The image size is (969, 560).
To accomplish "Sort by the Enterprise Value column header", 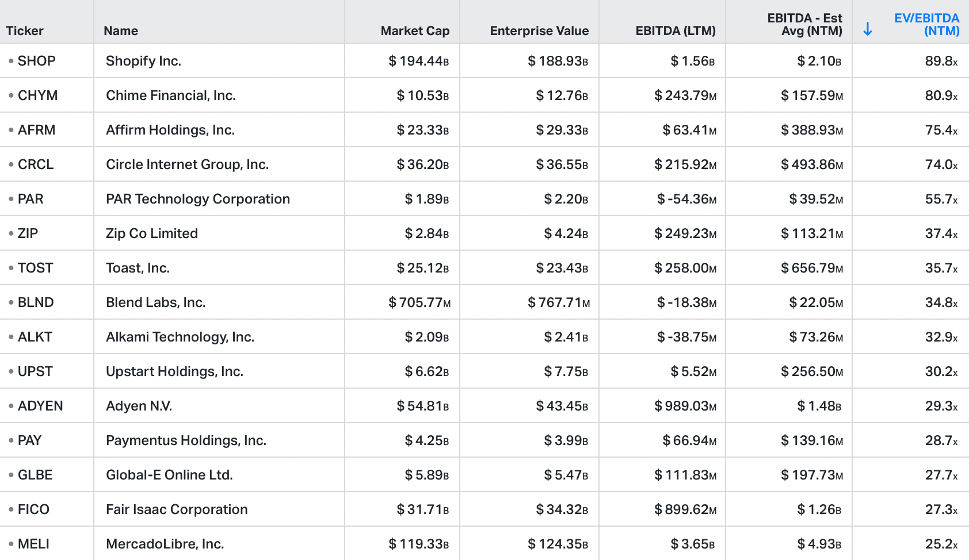I will tap(539, 31).
